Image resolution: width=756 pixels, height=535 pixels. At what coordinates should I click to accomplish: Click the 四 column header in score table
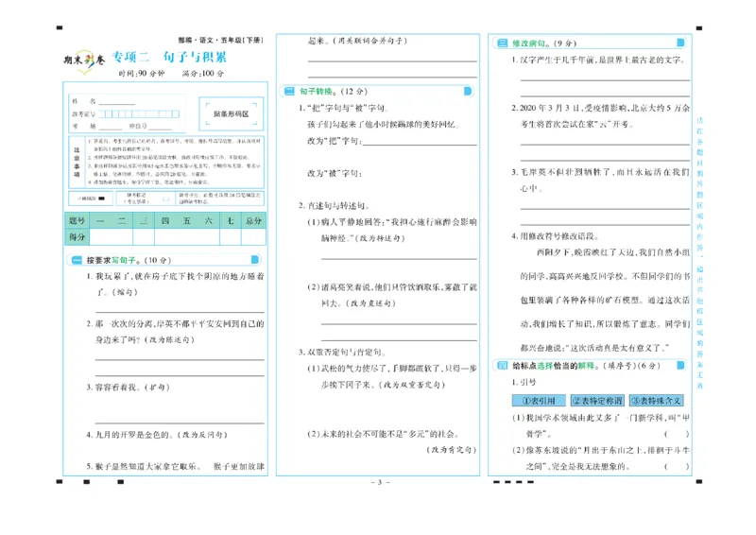pyautogui.click(x=165, y=220)
